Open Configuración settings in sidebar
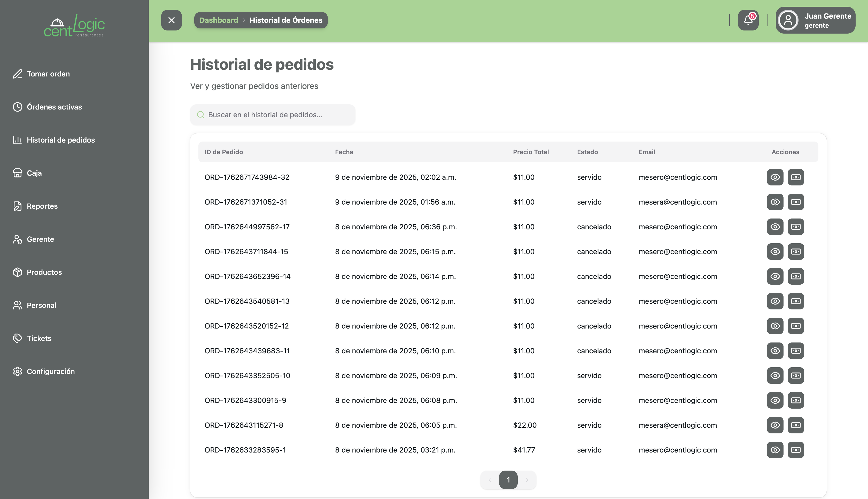 point(50,371)
